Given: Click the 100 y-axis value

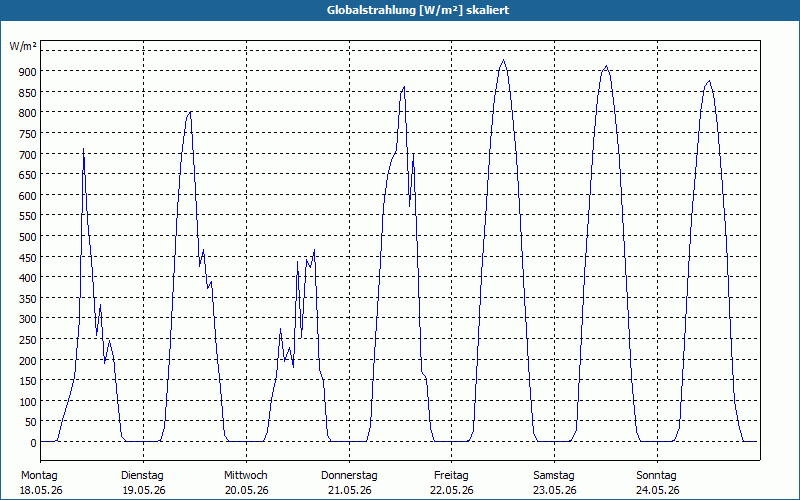Looking at the screenshot, I should [28, 402].
